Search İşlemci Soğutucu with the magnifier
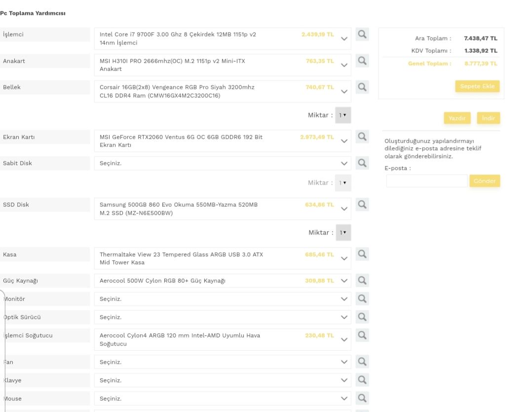The width and height of the screenshot is (532, 412). [362, 336]
